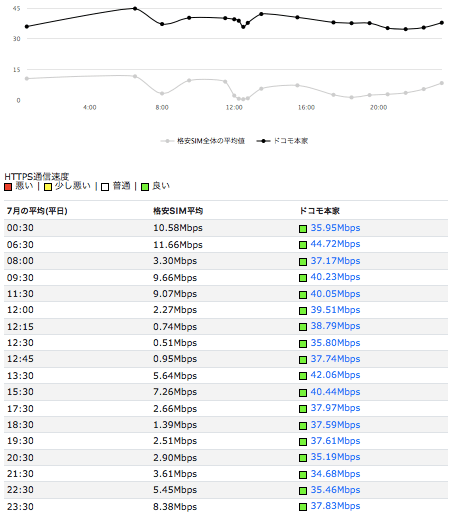Open the 37.61Mbps link at 19:30
Screen dimensions: 452x515
click(x=335, y=441)
